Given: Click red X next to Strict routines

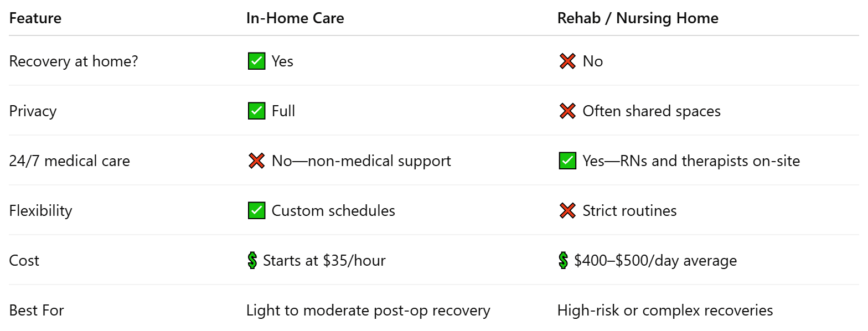Looking at the screenshot, I should (567, 211).
